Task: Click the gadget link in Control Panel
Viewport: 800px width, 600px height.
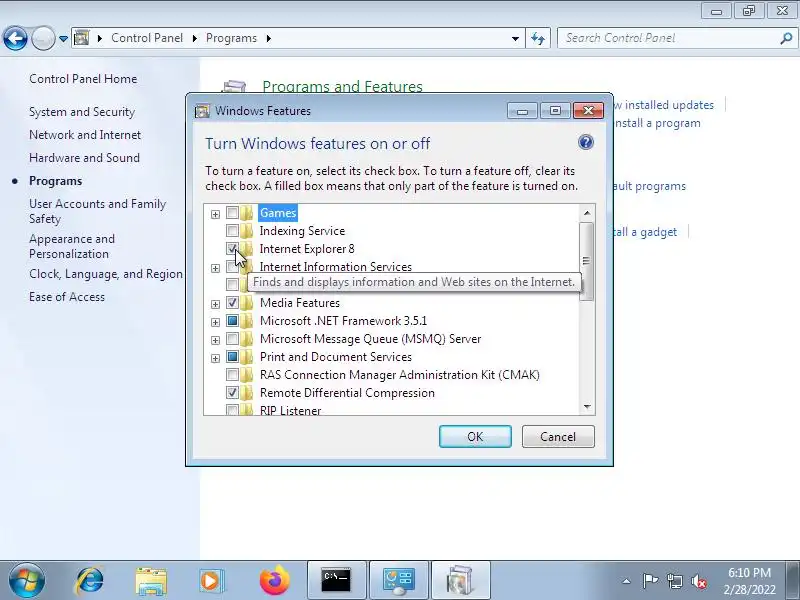Action: 645,232
